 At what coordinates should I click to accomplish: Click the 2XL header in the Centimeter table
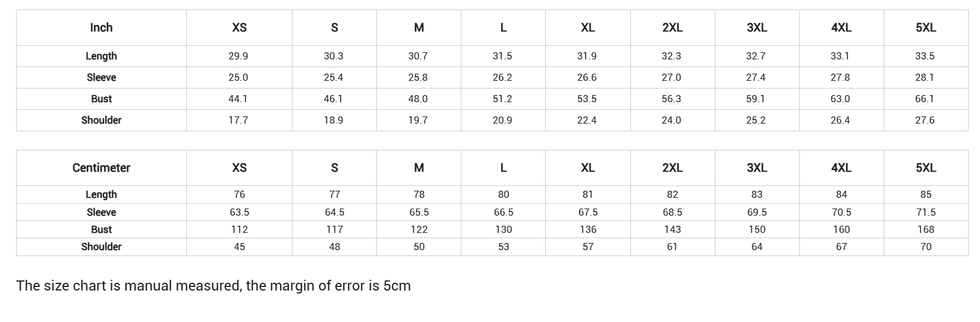click(x=672, y=168)
